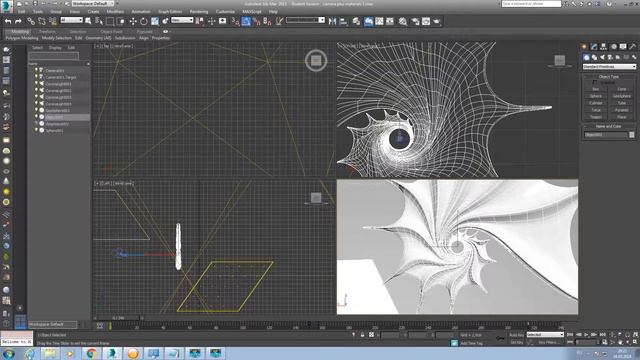Open the Layer Manager icon
Screen dimensions: 640x360
click(x=356, y=21)
